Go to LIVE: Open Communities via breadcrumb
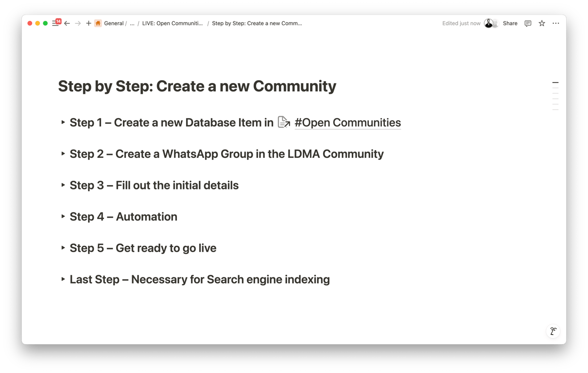This screenshot has height=373, width=588. click(x=173, y=23)
